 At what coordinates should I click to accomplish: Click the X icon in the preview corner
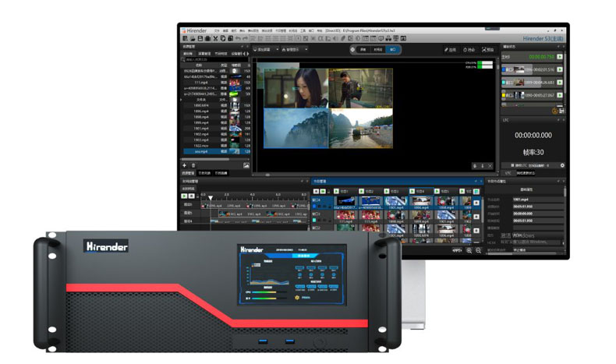click(x=490, y=166)
